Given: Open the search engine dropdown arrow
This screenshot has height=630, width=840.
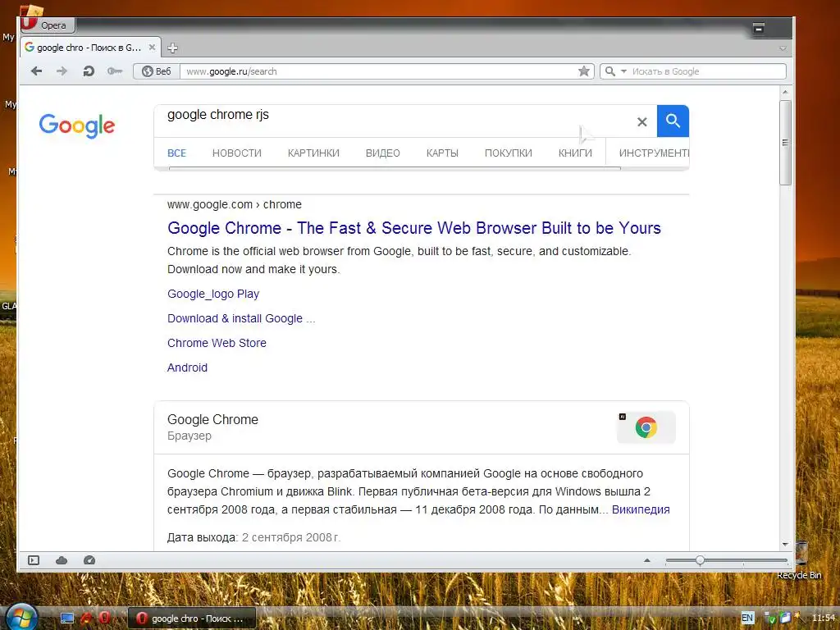Looking at the screenshot, I should tap(623, 71).
